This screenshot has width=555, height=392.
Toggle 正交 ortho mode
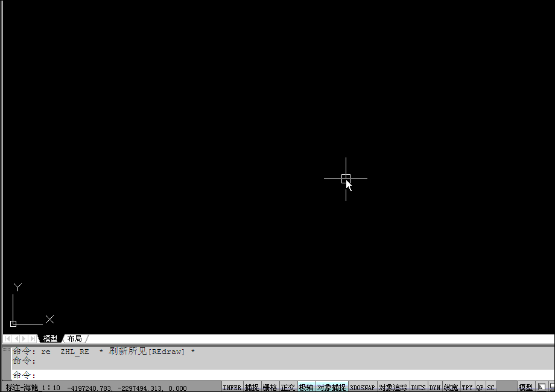288,387
